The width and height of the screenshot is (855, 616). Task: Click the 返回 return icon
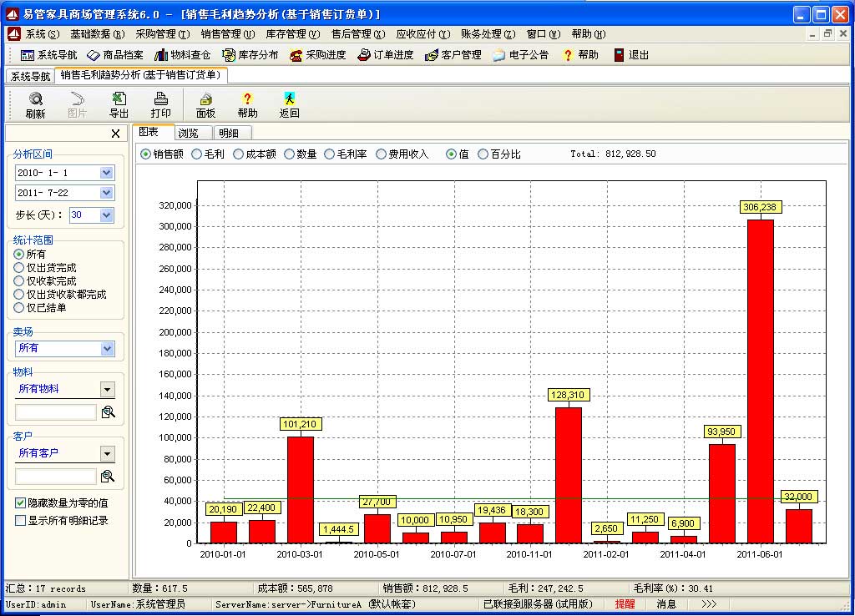pyautogui.click(x=289, y=99)
